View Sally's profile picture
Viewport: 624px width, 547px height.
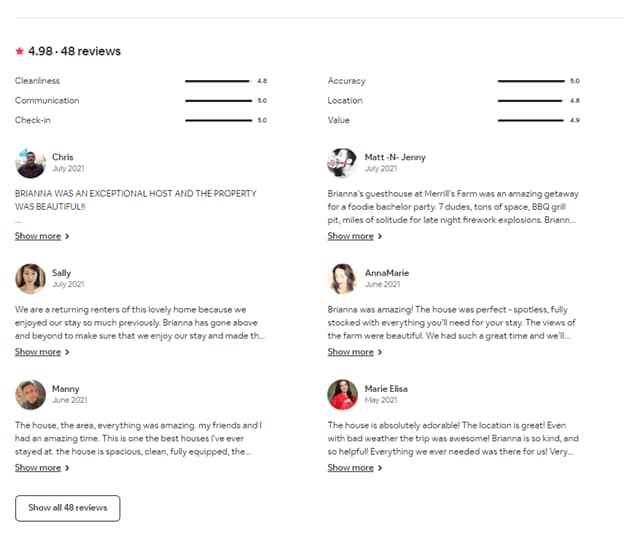click(x=30, y=278)
